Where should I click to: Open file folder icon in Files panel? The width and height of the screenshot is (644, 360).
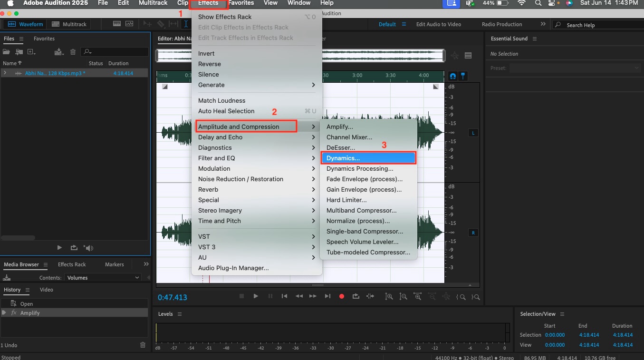pos(7,52)
